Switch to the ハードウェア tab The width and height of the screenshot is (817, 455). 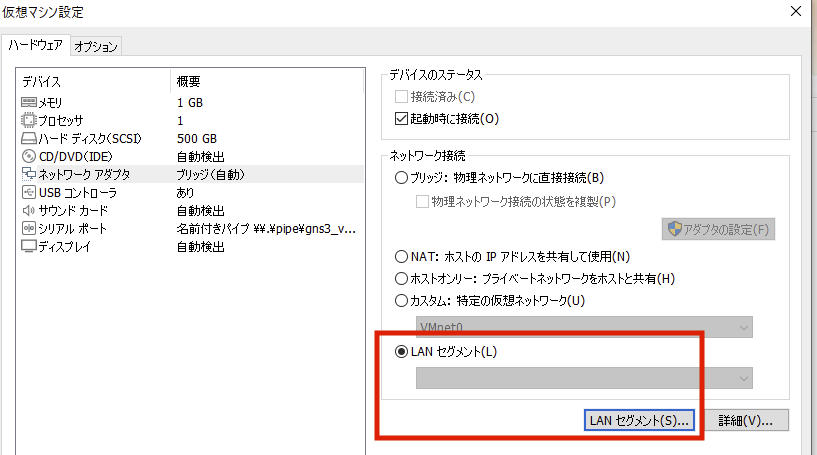[35, 45]
